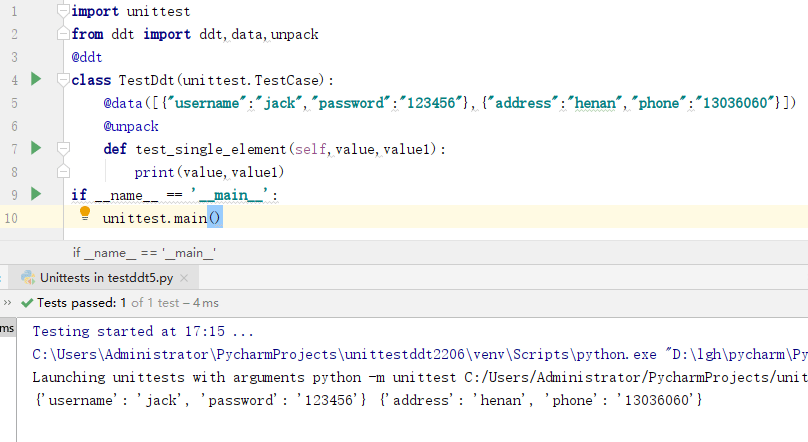Click fold end marker on print line
Image resolution: width=808 pixels, height=442 pixels.
click(65, 172)
